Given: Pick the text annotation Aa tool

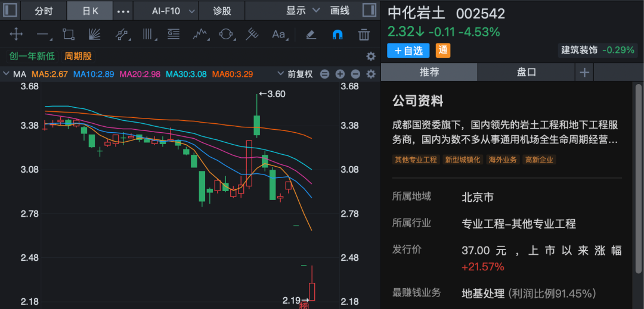Looking at the screenshot, I should (278, 35).
